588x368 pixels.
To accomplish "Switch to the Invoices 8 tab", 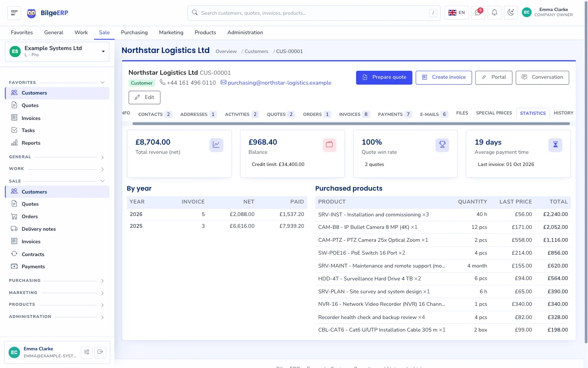I will pyautogui.click(x=354, y=114).
